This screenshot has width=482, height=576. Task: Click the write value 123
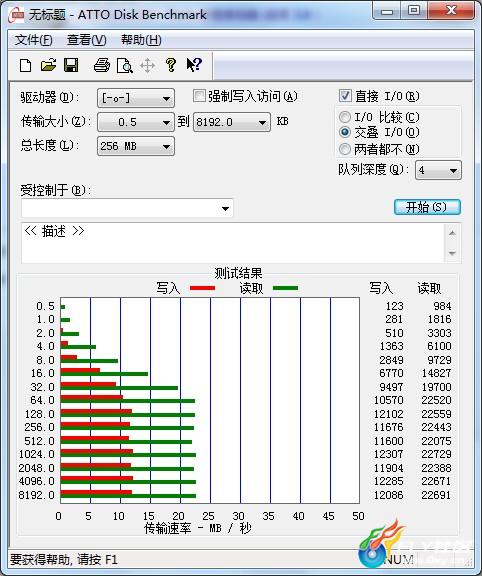[394, 306]
